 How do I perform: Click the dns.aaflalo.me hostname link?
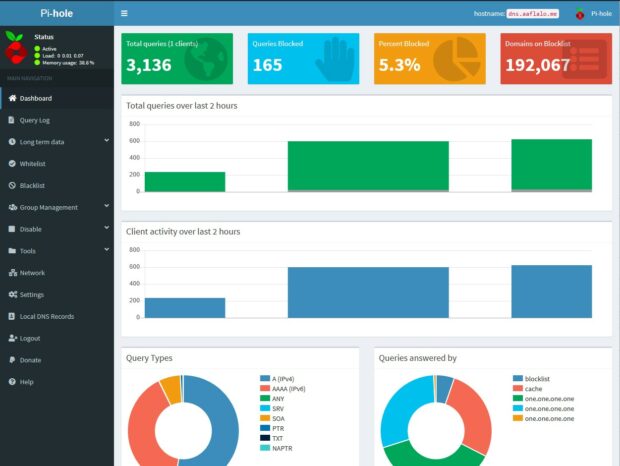coord(532,14)
